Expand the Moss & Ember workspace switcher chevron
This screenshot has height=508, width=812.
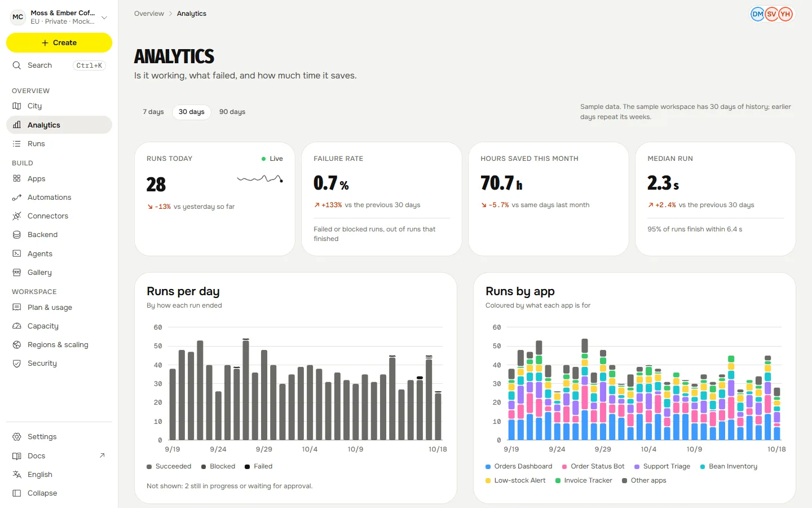coord(104,17)
